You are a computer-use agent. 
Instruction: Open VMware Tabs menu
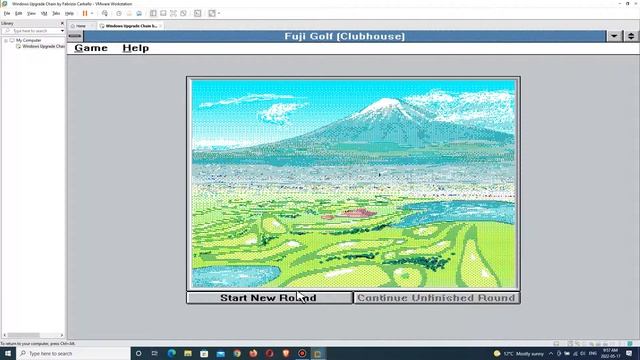click(x=56, y=13)
